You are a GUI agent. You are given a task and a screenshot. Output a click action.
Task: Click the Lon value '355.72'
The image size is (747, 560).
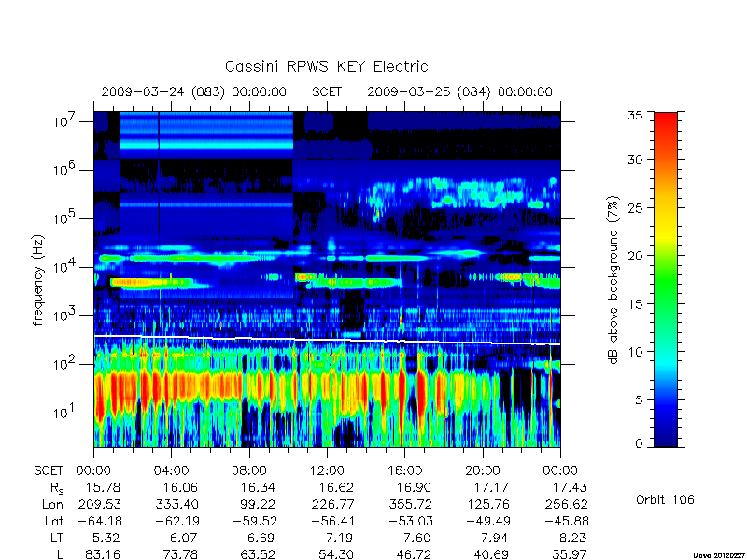(410, 504)
